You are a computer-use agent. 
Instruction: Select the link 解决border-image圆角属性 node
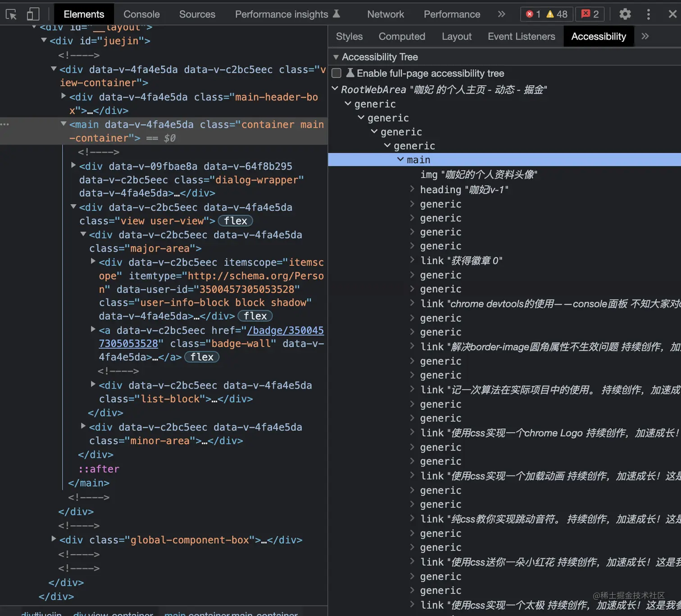(550, 347)
